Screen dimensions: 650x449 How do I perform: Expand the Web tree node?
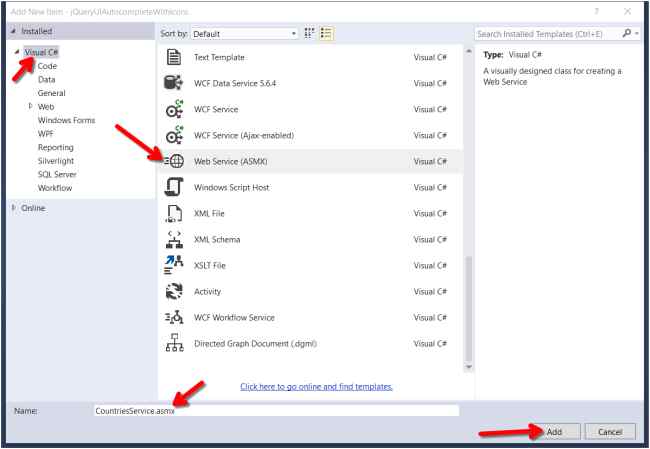(30, 106)
